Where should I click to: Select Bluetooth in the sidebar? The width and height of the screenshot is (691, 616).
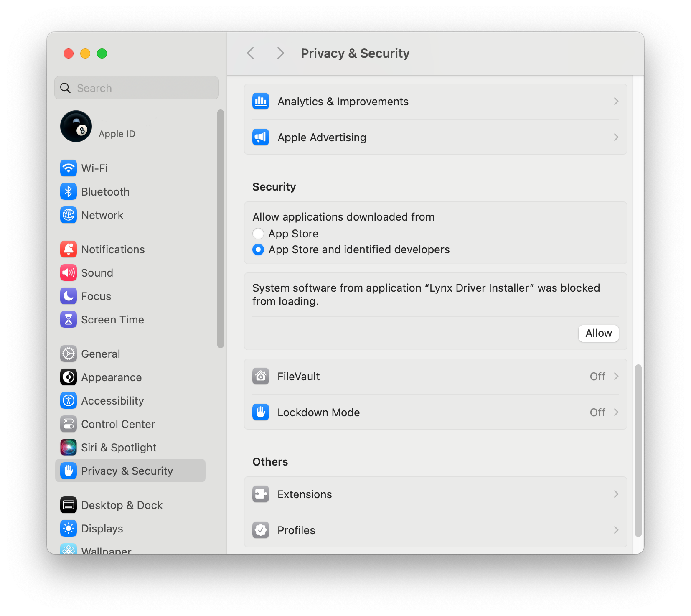coord(130,192)
